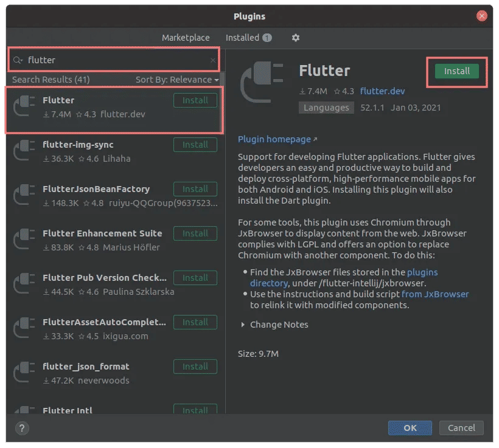
Task: Select the flutter-img-sync result name
Action: coord(78,145)
